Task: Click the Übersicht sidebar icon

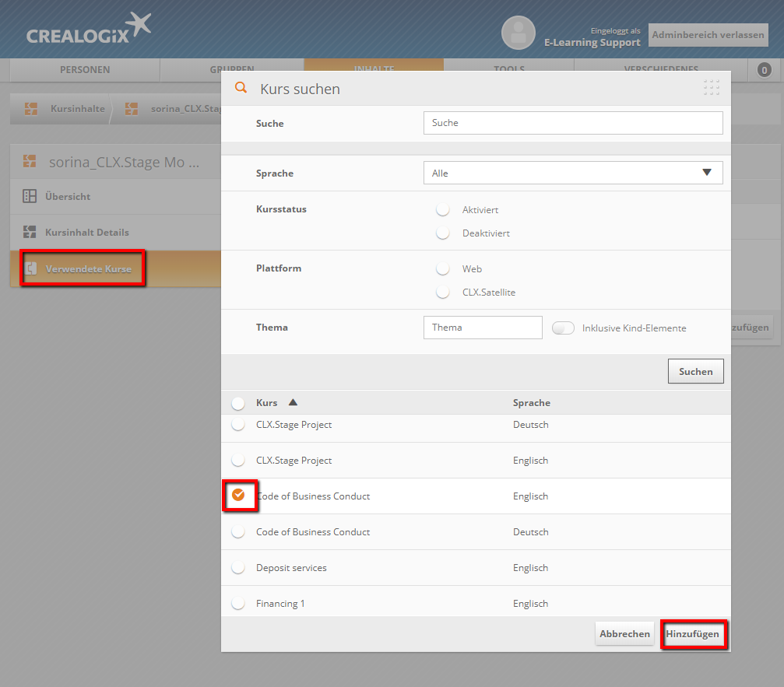Action: pyautogui.click(x=30, y=197)
